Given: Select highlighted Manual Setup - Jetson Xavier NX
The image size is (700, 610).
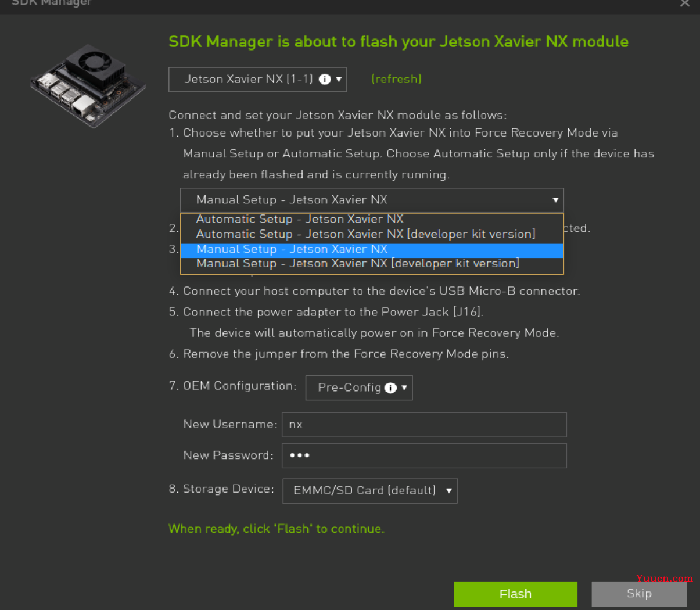Looking at the screenshot, I should pyautogui.click(x=372, y=249).
